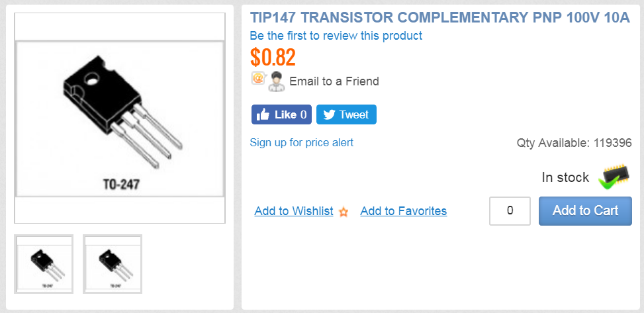Click the Email to a Friend text

[x=334, y=81]
